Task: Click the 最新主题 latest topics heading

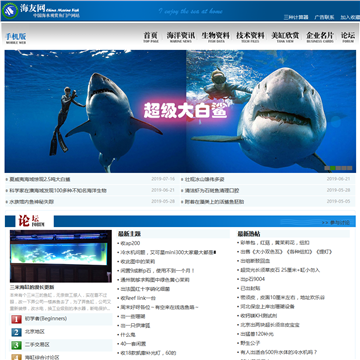Action: [129, 234]
